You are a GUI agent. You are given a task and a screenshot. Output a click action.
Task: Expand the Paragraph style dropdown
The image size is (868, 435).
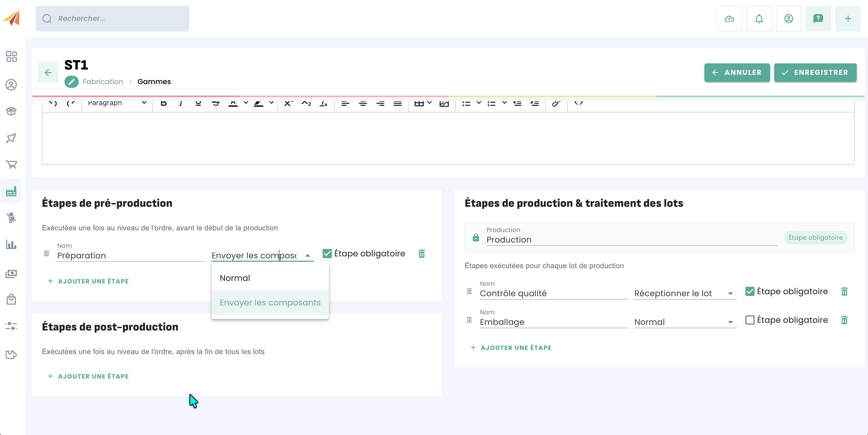(x=117, y=103)
